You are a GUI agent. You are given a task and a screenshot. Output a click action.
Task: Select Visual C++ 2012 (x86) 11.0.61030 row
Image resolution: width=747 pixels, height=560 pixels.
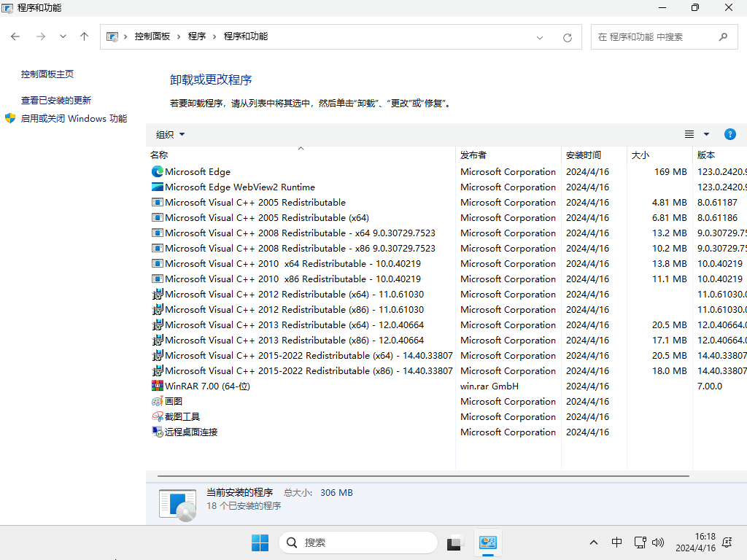(x=446, y=309)
